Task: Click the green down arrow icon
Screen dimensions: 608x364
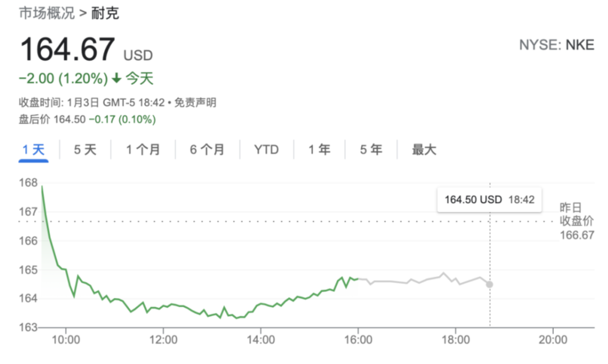Action: (117, 79)
